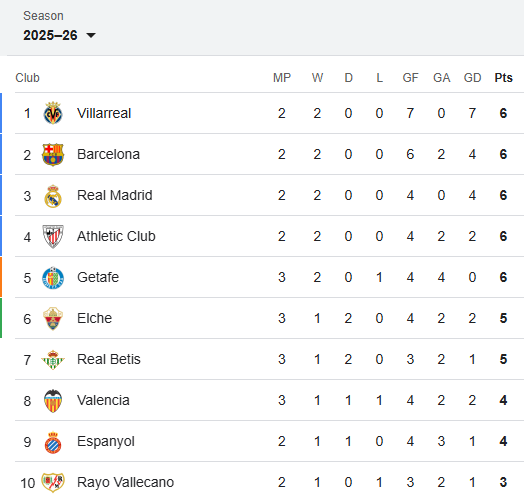The width and height of the screenshot is (524, 495).
Task: Click the Rayo Vallecano crest
Action: click(x=53, y=483)
